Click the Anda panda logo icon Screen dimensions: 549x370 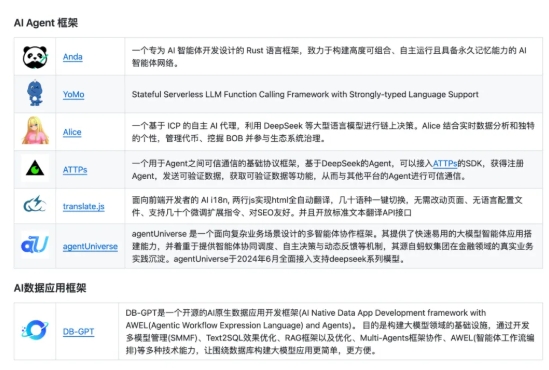tap(35, 57)
